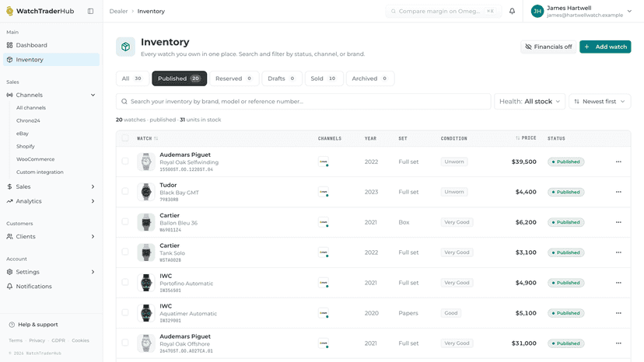Sort by Watch column sort icon
Viewport: 644px width, 362px height.
click(156, 138)
